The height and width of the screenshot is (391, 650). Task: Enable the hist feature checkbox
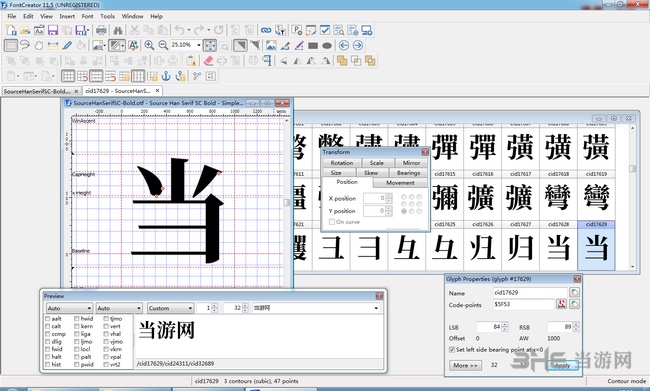click(x=48, y=364)
